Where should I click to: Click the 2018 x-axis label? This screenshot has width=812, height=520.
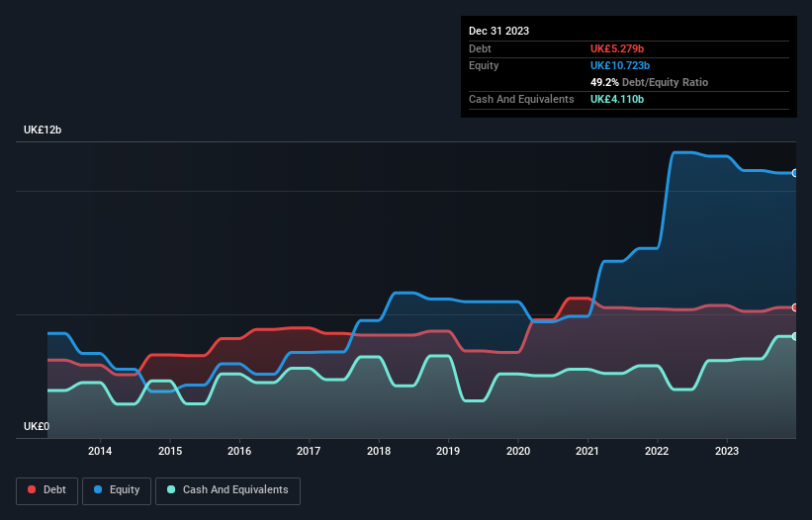[x=379, y=451]
